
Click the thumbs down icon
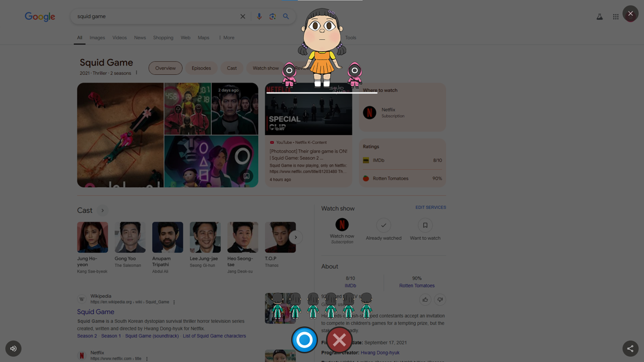click(x=440, y=299)
